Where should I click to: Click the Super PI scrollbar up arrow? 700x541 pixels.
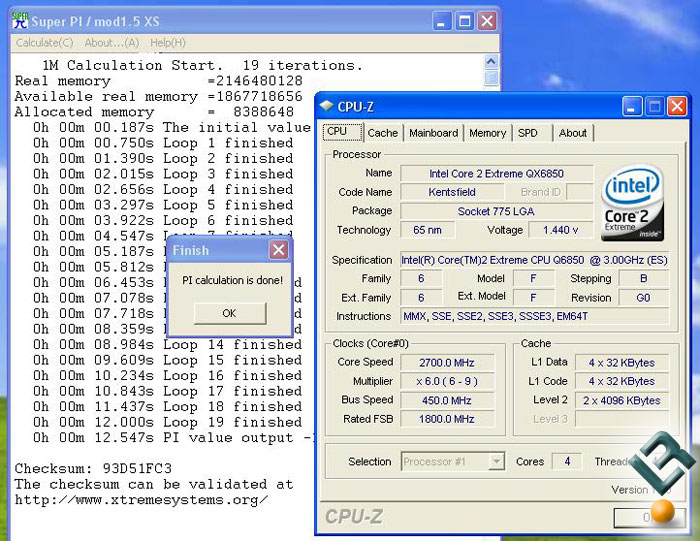[491, 61]
